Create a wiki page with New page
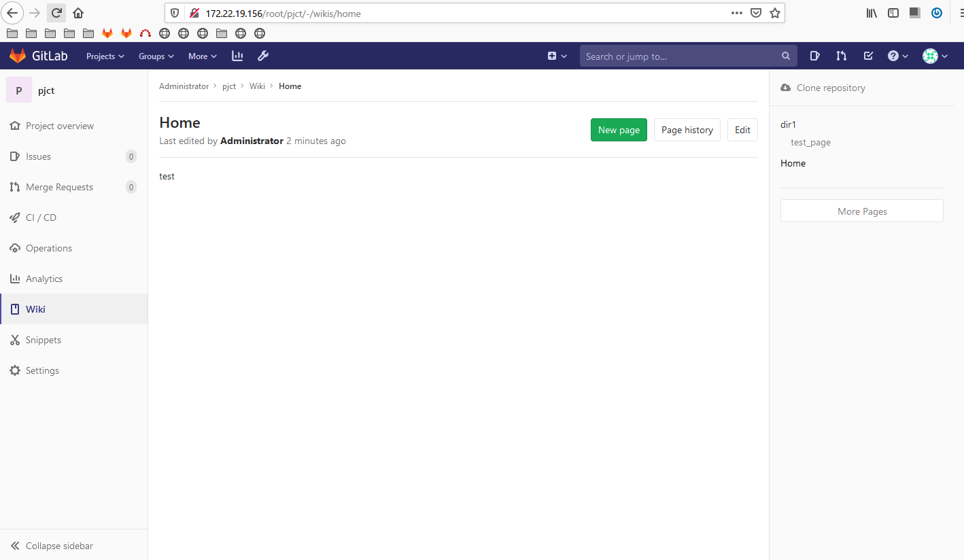The image size is (964, 560). pos(618,130)
